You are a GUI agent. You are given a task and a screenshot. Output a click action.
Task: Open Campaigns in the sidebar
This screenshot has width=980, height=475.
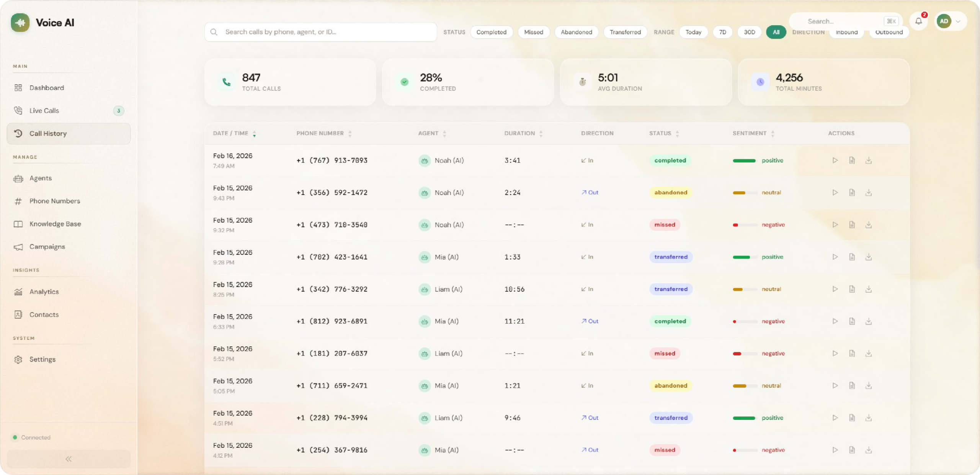(x=47, y=247)
